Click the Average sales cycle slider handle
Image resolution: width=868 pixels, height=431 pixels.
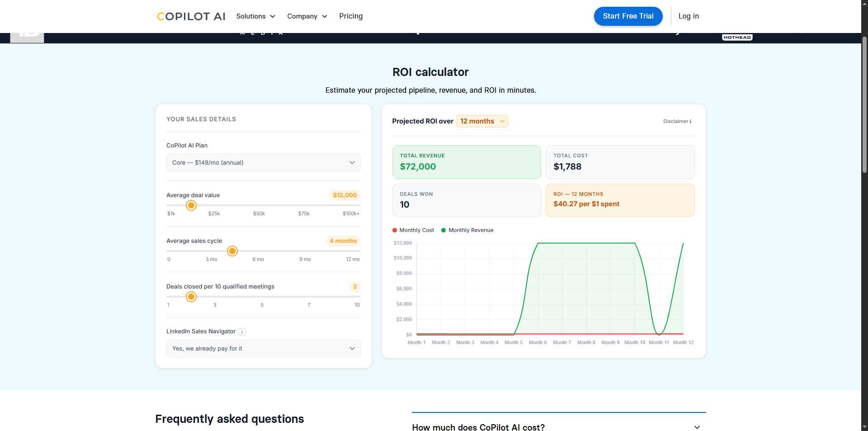232,251
